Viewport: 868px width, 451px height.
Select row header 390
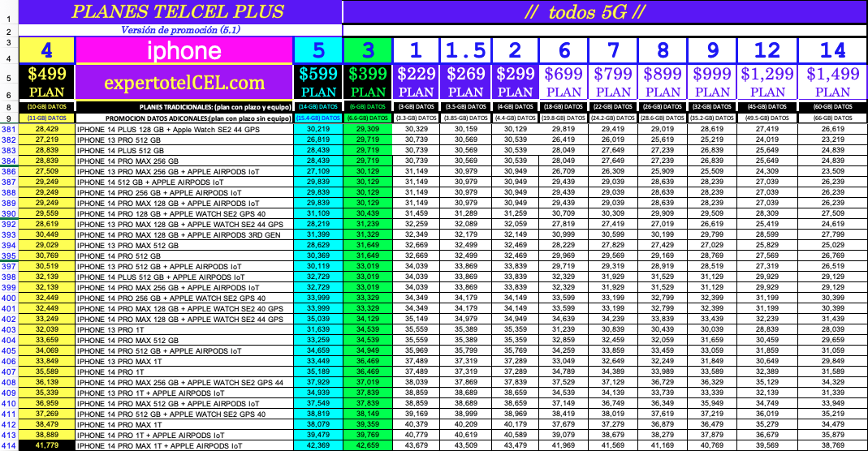(9, 214)
